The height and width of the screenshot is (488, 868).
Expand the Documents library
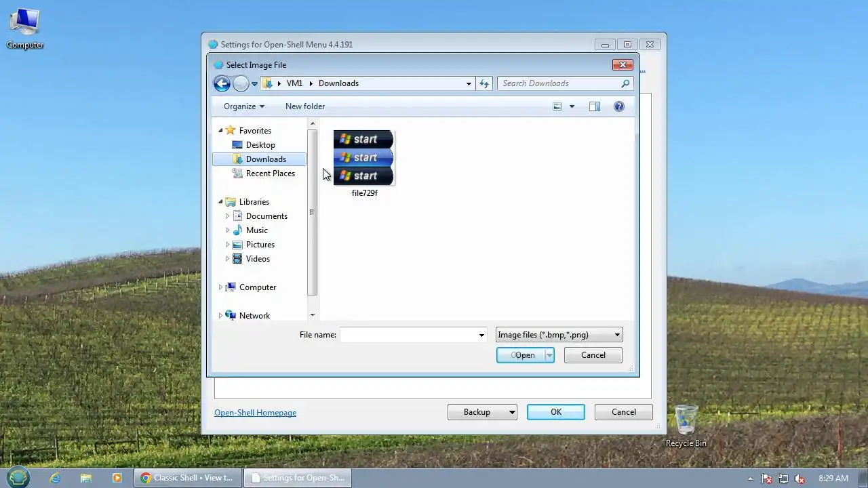click(227, 216)
